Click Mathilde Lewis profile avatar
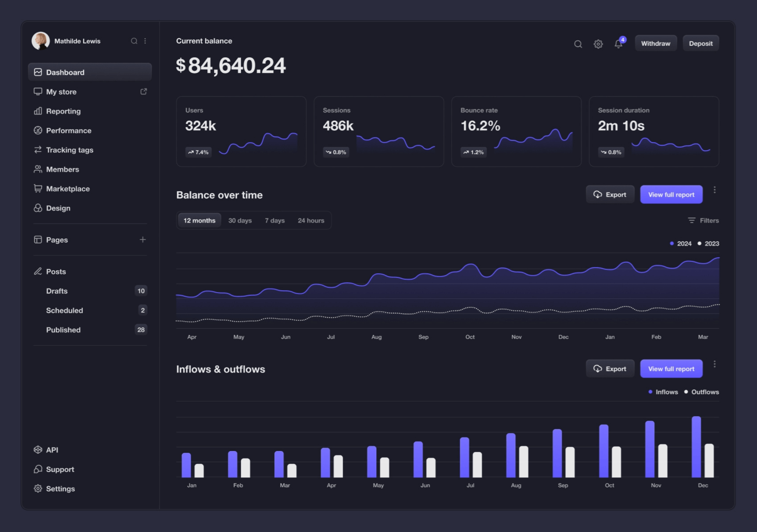The width and height of the screenshot is (757, 532). [41, 41]
